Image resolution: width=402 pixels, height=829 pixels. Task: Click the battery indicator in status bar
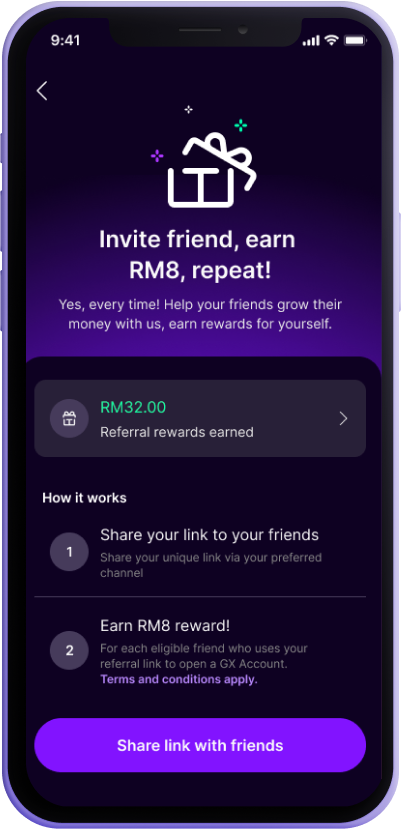click(x=354, y=40)
